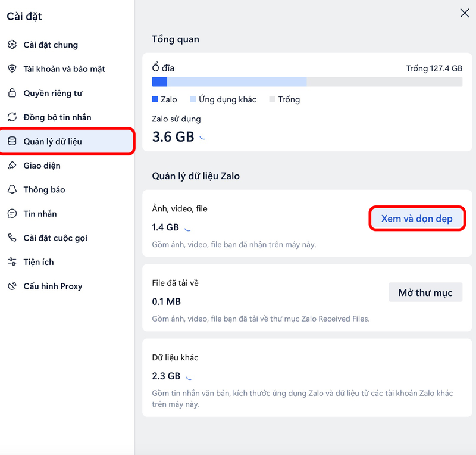Click the Zalo sử dụng label
The width and height of the screenshot is (476, 455).
point(176,119)
